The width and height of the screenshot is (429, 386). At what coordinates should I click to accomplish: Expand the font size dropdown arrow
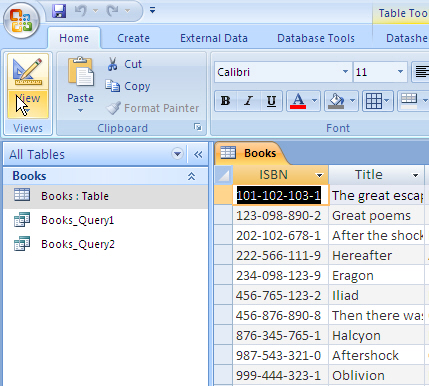400,72
